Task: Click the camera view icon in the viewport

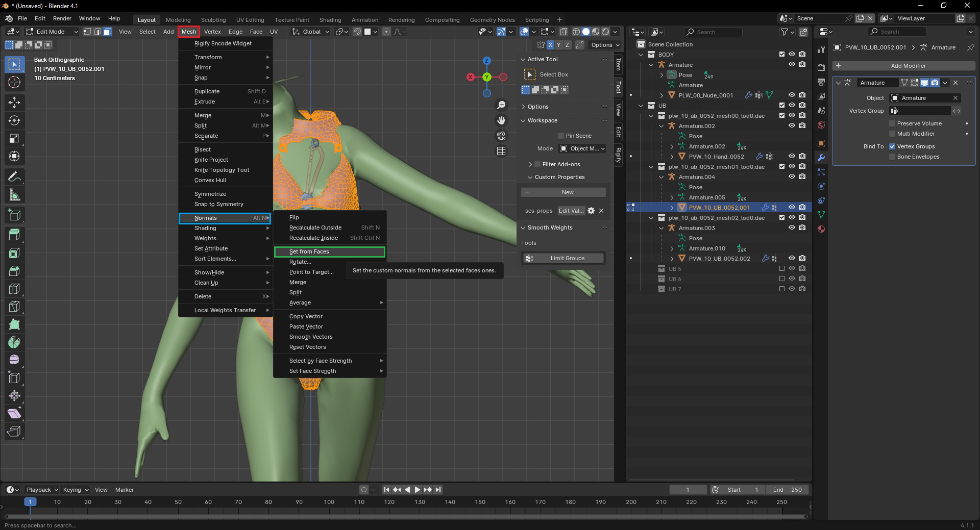Action: pos(502,136)
